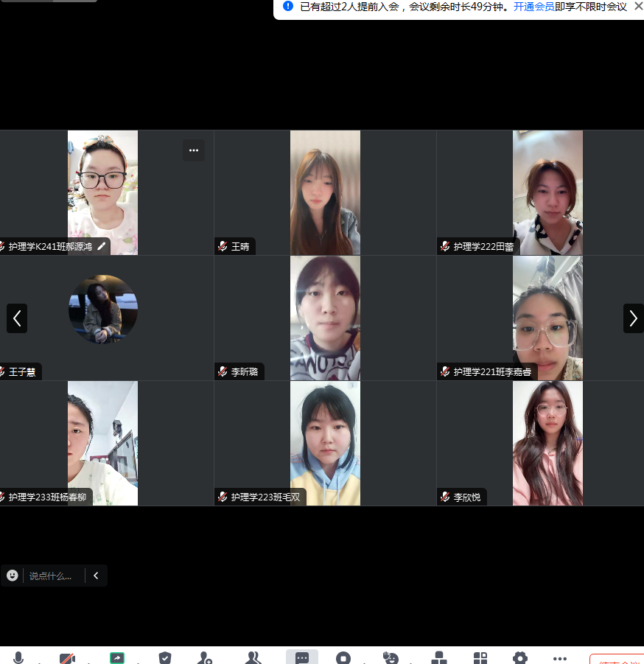Screen dimensions: 644x664
Task: Open the apps grid icon
Action: point(480,657)
